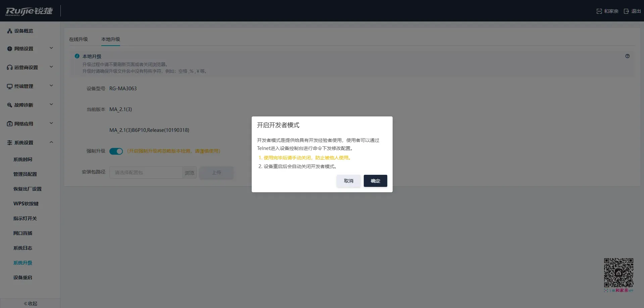
Task: Collapse the 系统设置 submenu
Action: (x=51, y=142)
